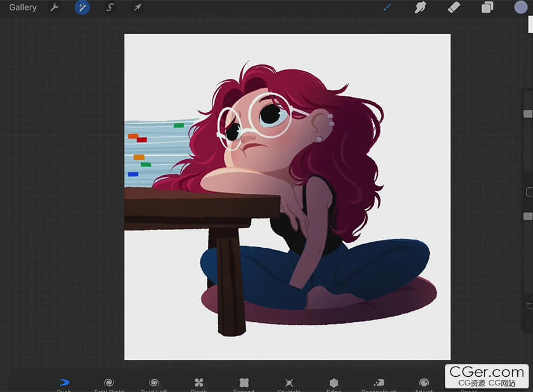Viewport: 533px width, 392px height.
Task: Tap the square Modify button in sidebar
Action: 529,192
